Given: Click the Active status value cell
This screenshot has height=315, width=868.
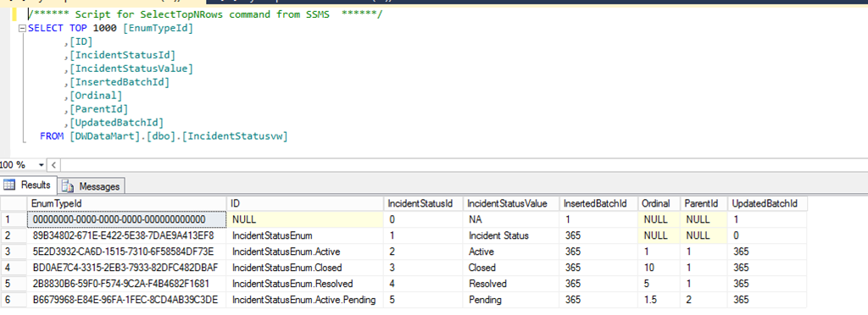Looking at the screenshot, I should [511, 251].
